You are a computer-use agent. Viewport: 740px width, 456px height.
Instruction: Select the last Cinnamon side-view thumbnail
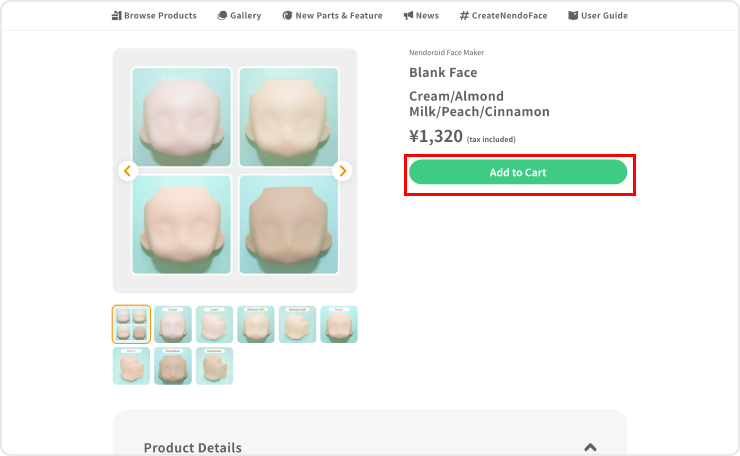pos(214,366)
